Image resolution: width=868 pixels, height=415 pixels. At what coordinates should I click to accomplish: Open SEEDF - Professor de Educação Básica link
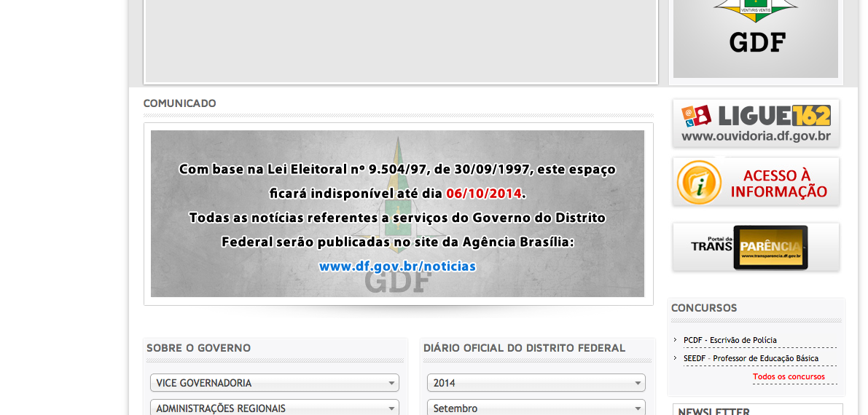click(751, 358)
